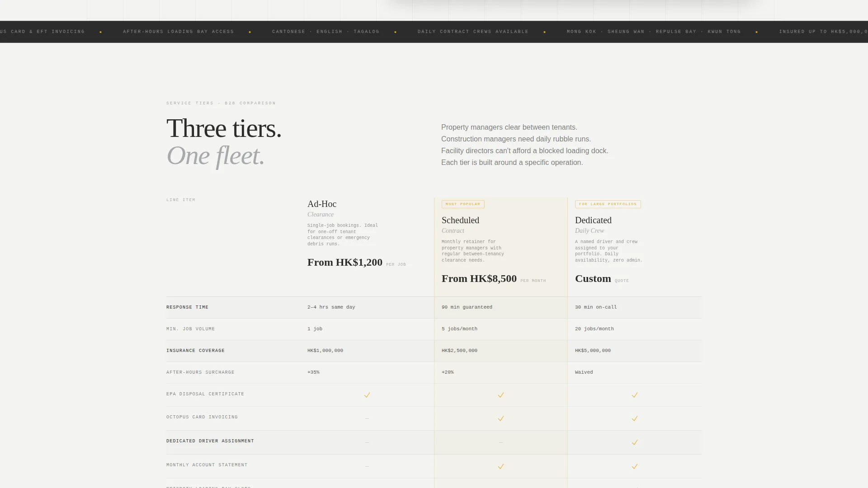868x488 pixels.
Task: Click the Mong Kok Sheung Wan ticker item
Action: pyautogui.click(x=654, y=32)
